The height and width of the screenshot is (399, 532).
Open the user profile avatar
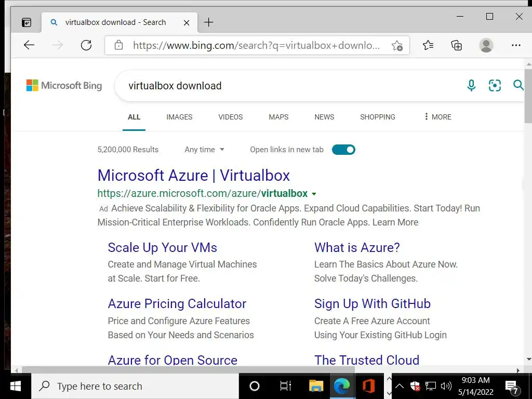[x=486, y=45]
